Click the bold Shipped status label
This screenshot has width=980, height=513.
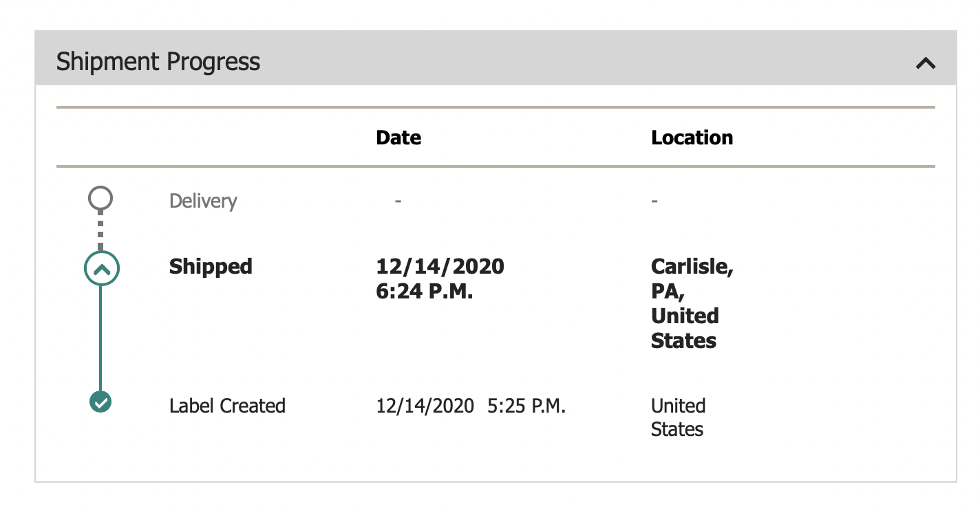pyautogui.click(x=211, y=267)
